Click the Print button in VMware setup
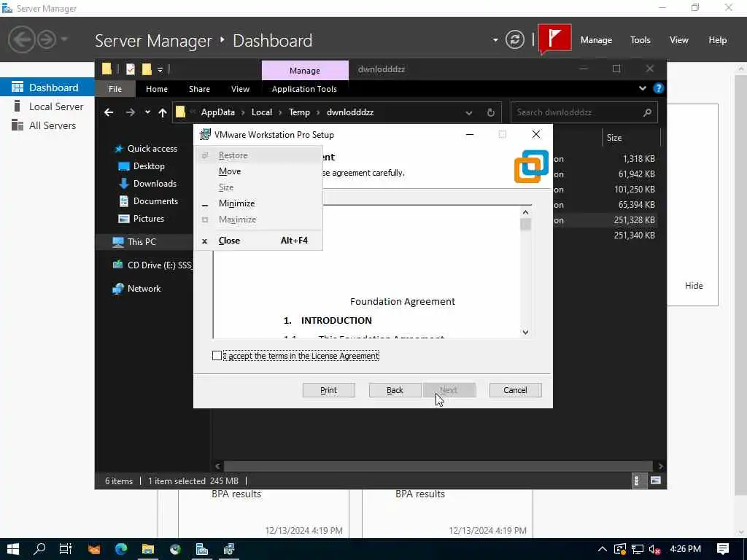747x560 pixels. coord(329,390)
